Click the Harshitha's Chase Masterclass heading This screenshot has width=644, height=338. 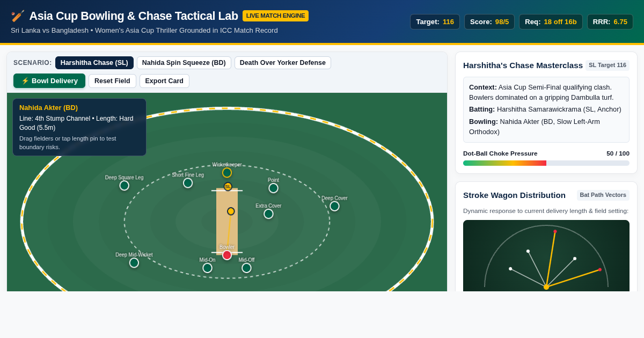(523, 65)
